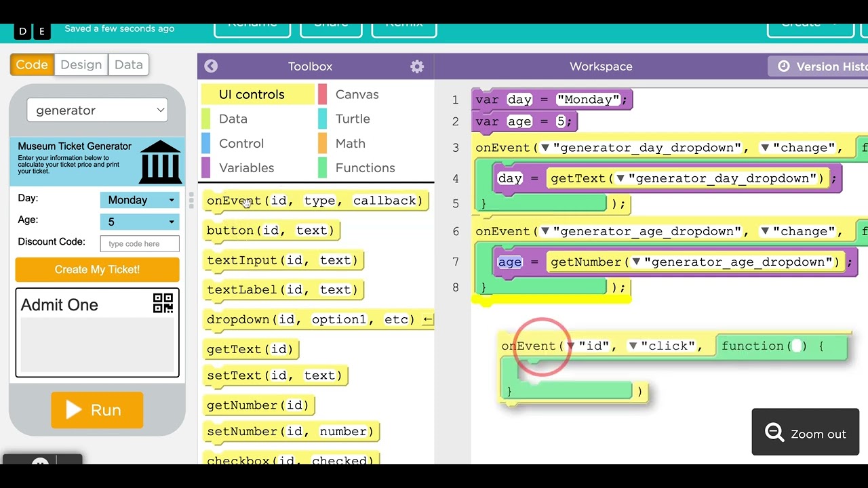Click the museum building icon in app preview

tap(160, 161)
